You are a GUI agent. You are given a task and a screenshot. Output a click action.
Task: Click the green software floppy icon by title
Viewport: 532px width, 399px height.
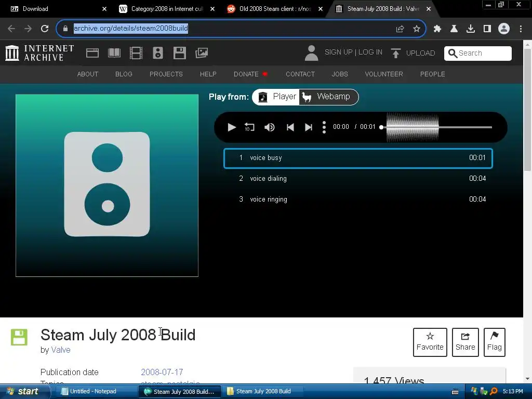tap(19, 337)
